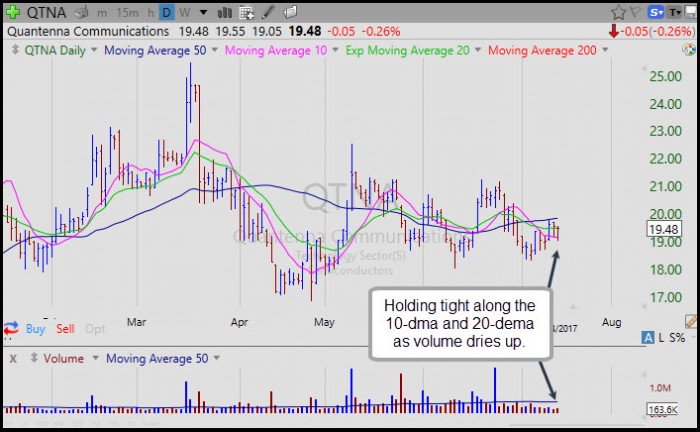The width and height of the screenshot is (700, 432).
Task: Click the Volume indicator label
Action: pos(63,358)
